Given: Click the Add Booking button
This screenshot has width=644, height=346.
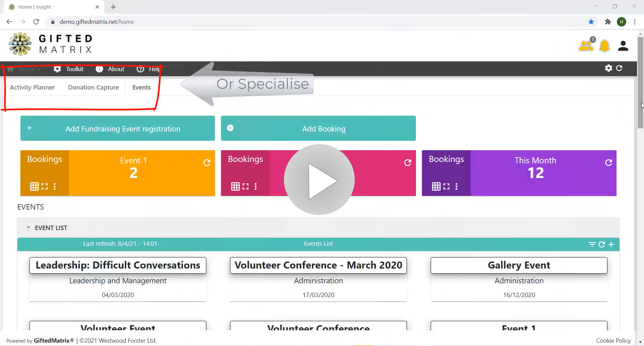Looking at the screenshot, I should pos(318,128).
